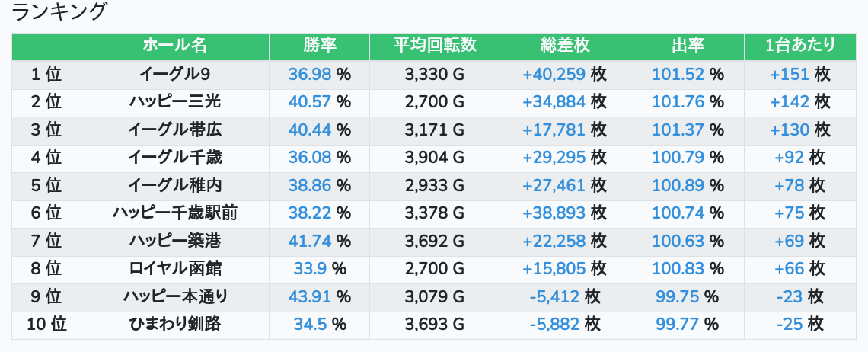This screenshot has width=868, height=352.
Task: Click the 総差枚 column header
Action: tap(564, 46)
